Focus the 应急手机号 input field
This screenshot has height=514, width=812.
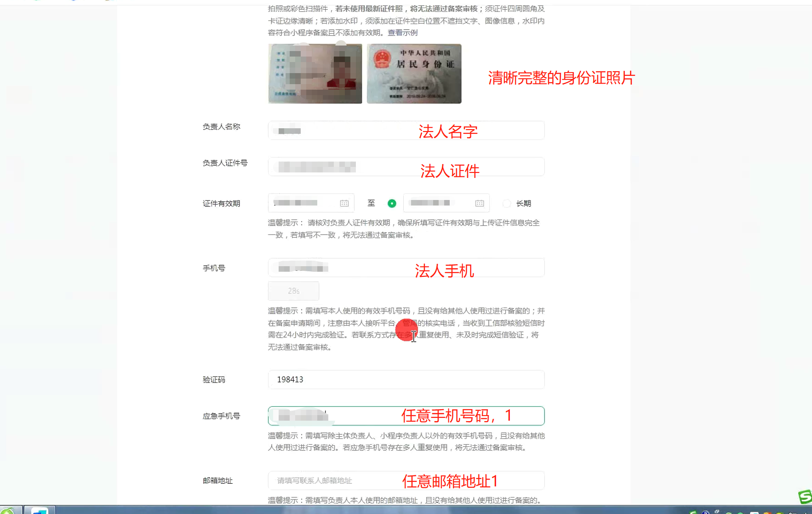click(x=406, y=416)
